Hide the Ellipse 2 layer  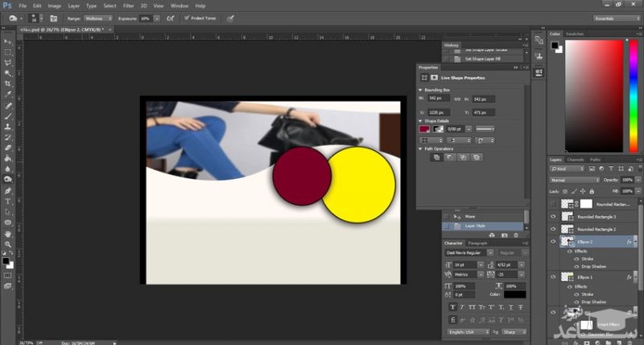552,241
